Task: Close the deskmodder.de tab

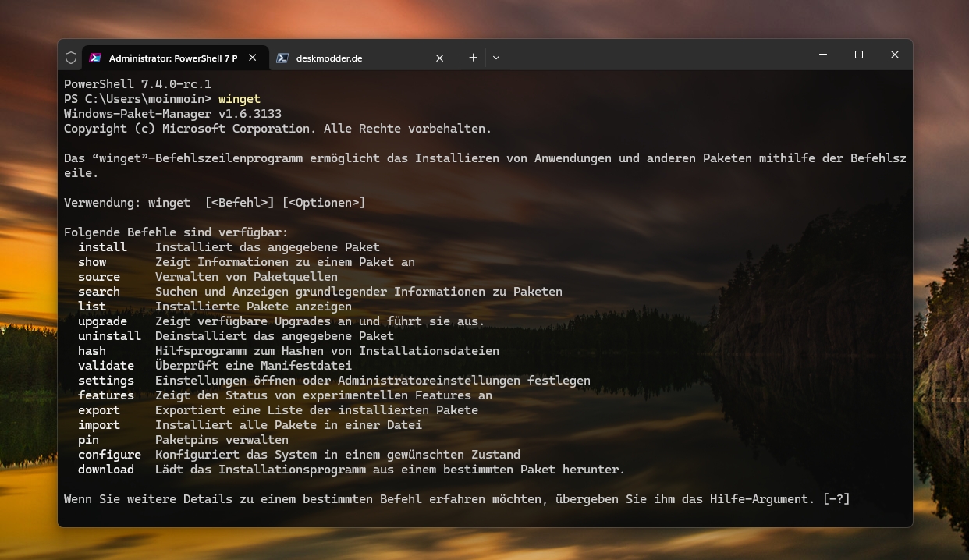Action: click(439, 58)
